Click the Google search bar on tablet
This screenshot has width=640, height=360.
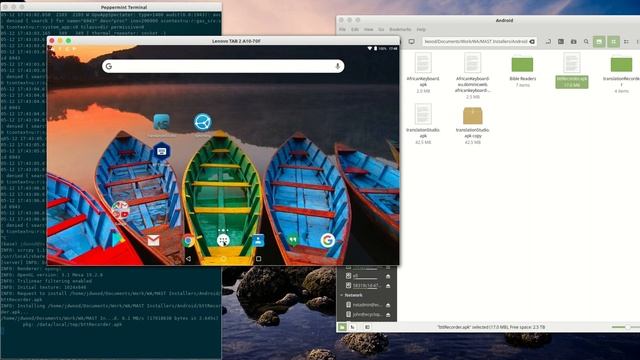223,66
